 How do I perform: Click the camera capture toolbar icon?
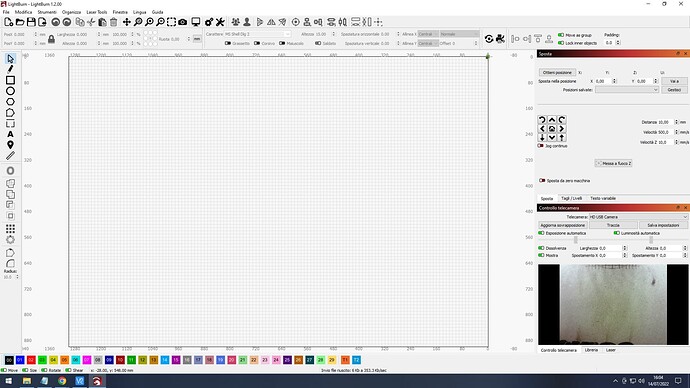click(x=183, y=22)
